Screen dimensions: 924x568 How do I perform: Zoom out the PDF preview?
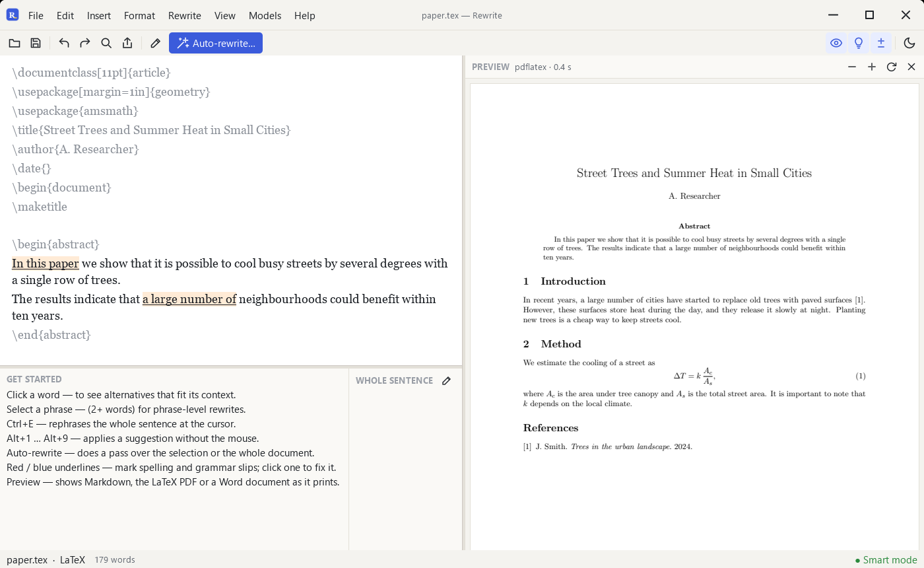[x=852, y=67]
